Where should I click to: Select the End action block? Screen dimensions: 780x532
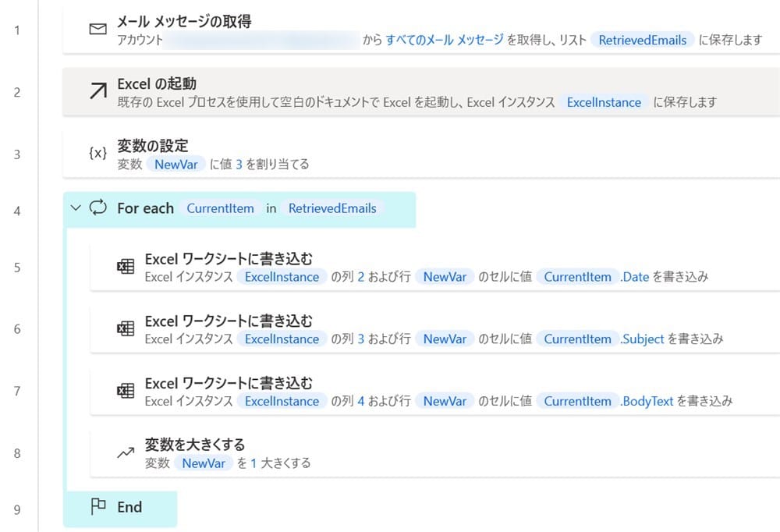pos(129,507)
